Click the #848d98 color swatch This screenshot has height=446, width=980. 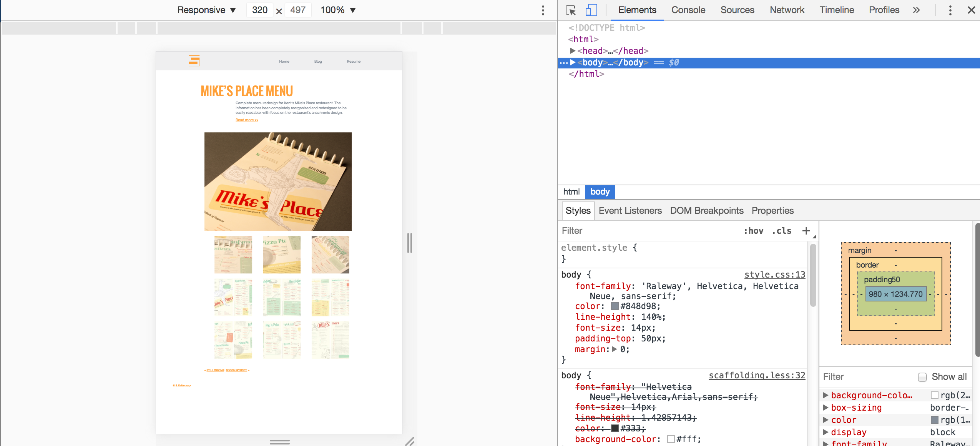[615, 306]
